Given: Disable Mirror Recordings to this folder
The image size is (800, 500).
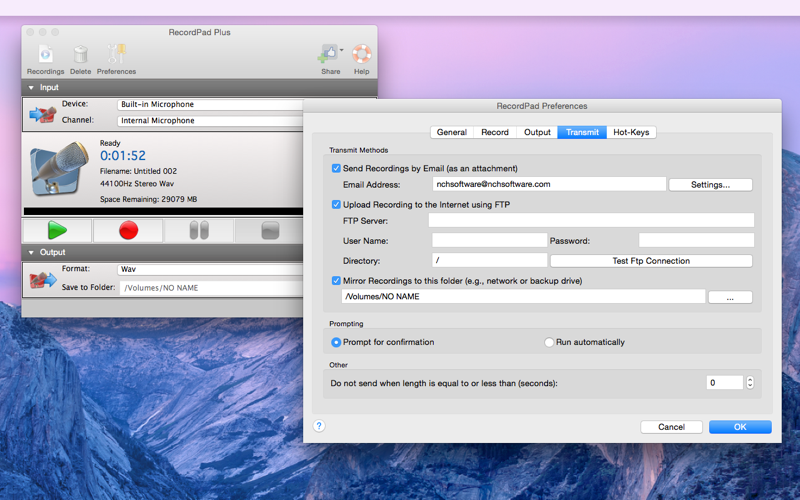Looking at the screenshot, I should 336,281.
